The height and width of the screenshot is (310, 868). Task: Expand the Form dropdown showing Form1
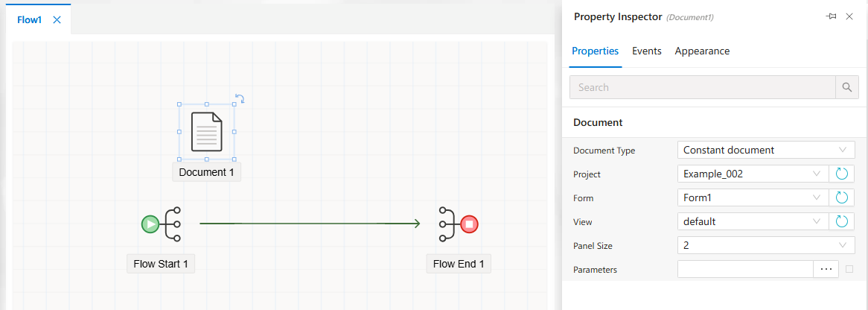click(x=753, y=197)
